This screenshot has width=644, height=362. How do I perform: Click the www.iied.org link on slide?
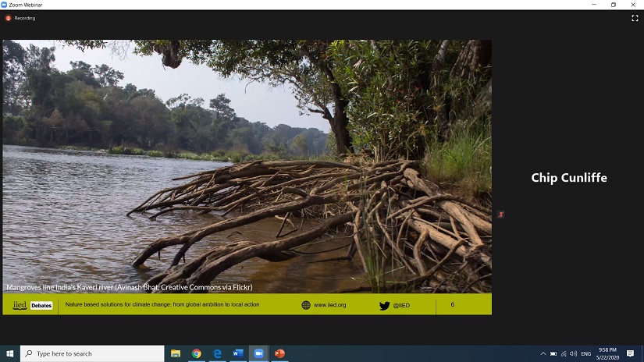click(329, 305)
